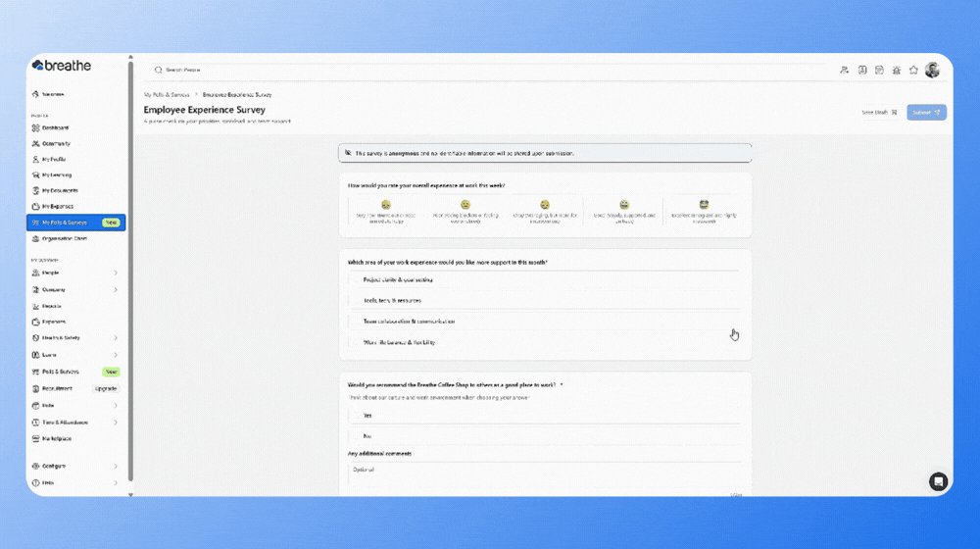Click the sidebar vertical scrollbar
The image size is (980, 549).
coord(130,271)
